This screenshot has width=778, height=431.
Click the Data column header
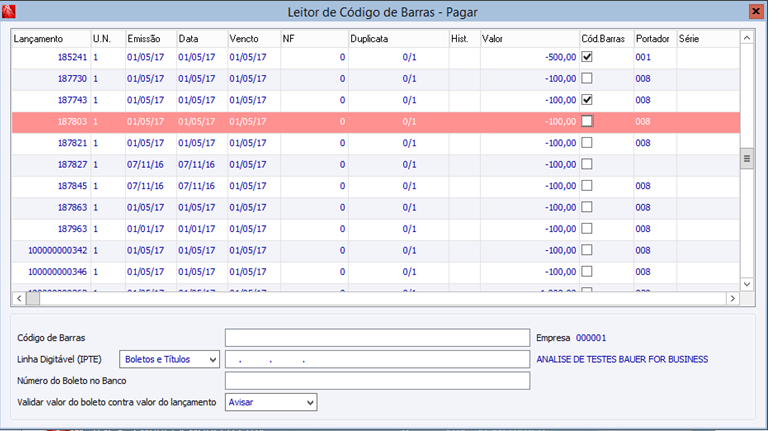(x=202, y=39)
